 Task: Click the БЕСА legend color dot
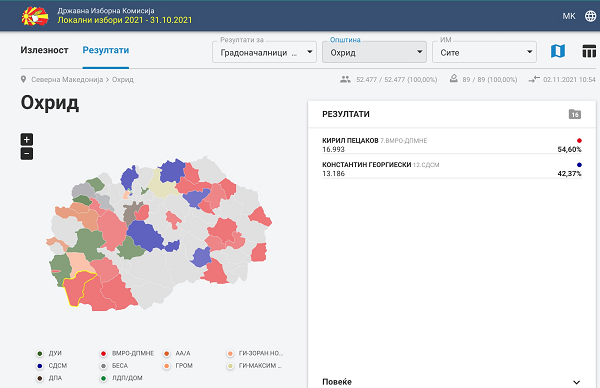(103, 366)
